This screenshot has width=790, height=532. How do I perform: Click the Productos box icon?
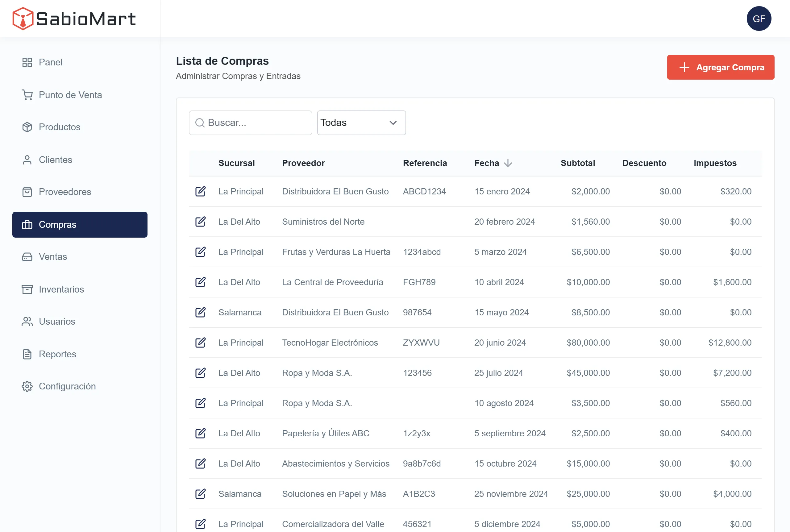pos(27,127)
